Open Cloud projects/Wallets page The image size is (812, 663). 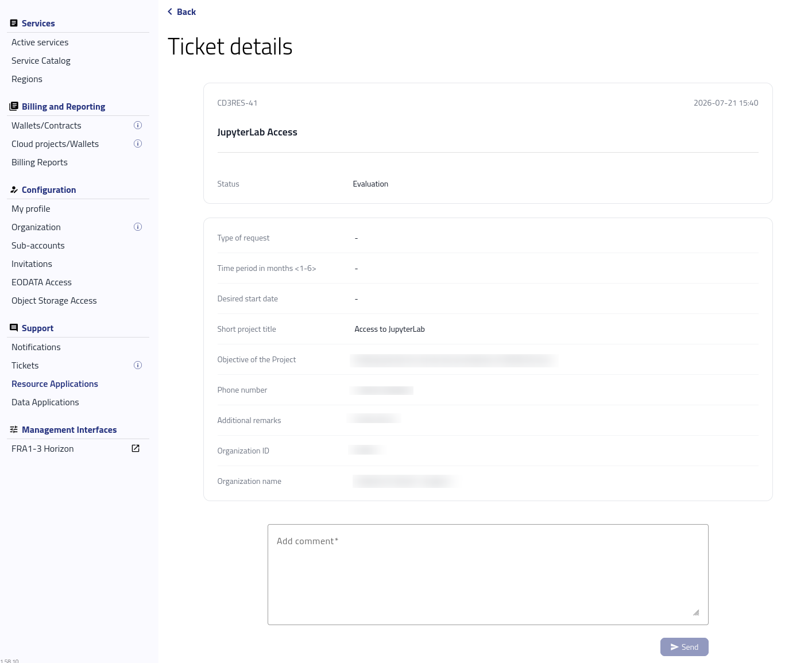point(55,144)
